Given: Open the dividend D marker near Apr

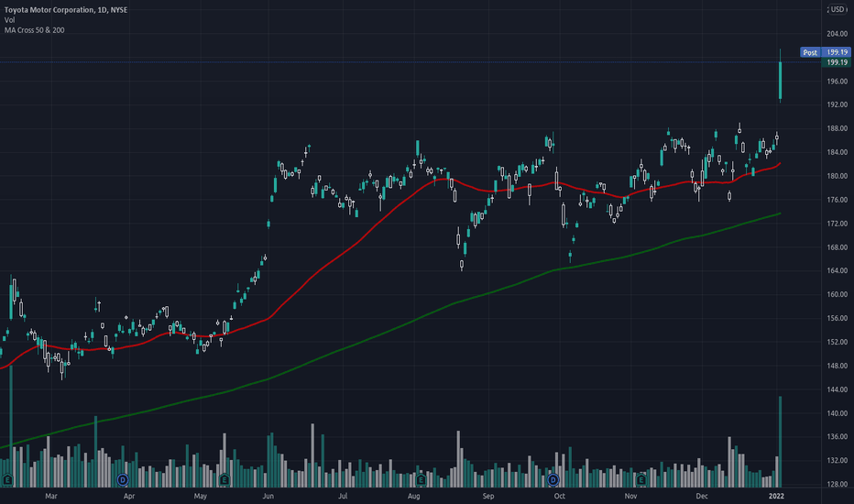Looking at the screenshot, I should tap(123, 480).
